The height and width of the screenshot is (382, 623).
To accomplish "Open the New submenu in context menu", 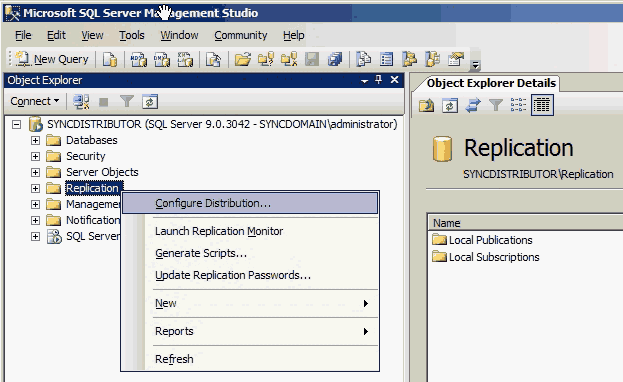I will (x=250, y=303).
